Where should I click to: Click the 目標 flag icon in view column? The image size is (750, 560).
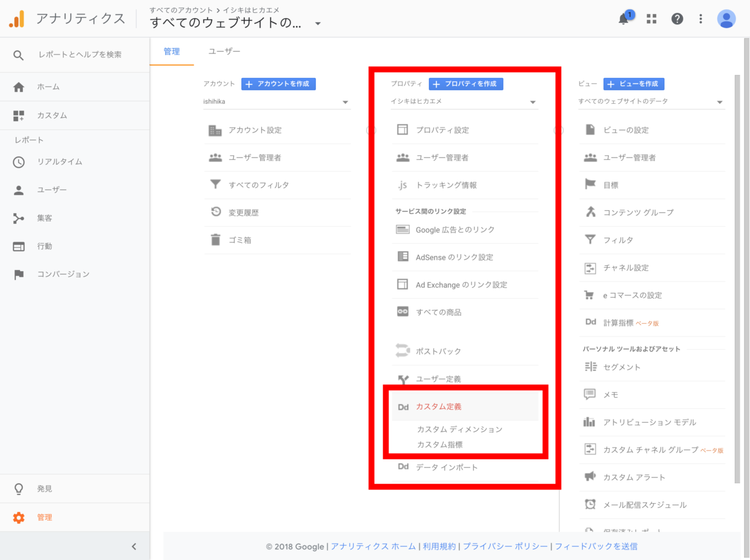[x=590, y=185]
